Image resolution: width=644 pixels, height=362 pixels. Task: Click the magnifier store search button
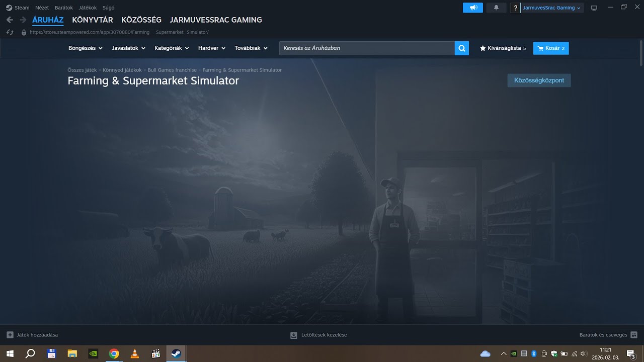pos(462,48)
